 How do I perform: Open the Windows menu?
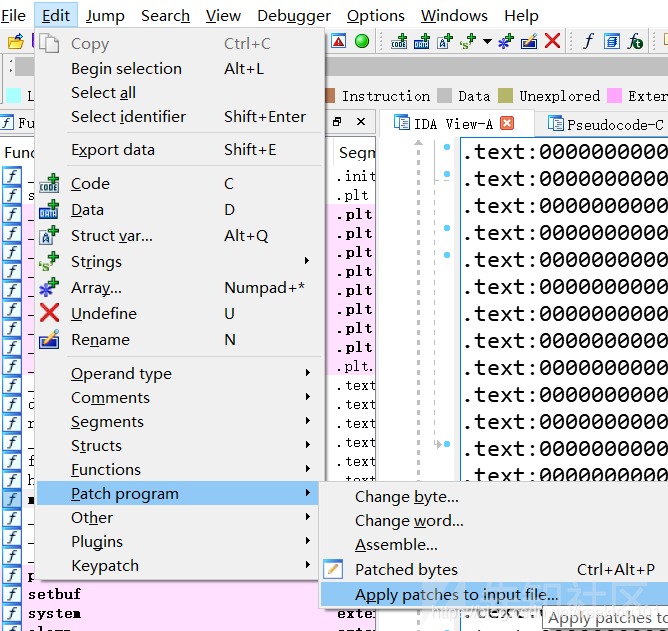[454, 16]
